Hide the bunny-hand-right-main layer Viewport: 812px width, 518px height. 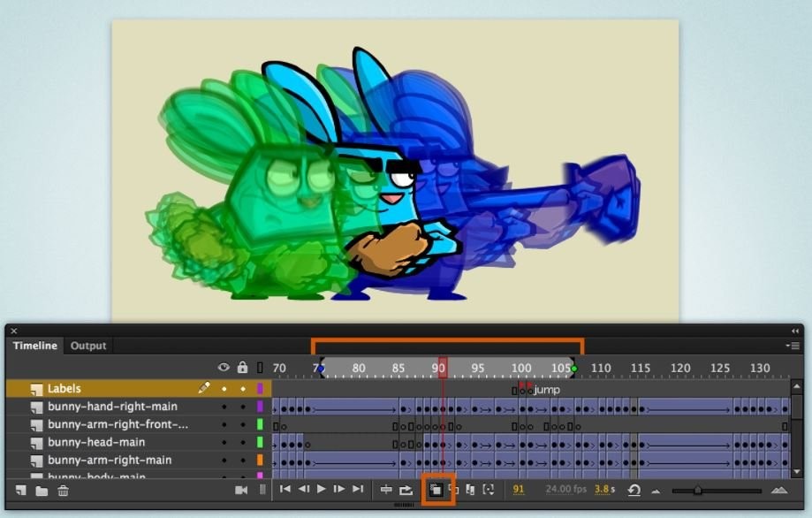click(224, 408)
